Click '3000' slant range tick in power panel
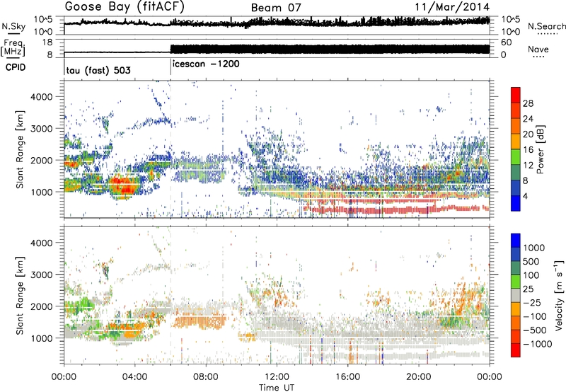Image resolution: width=566 pixels, height=392 pixels. click(42, 129)
